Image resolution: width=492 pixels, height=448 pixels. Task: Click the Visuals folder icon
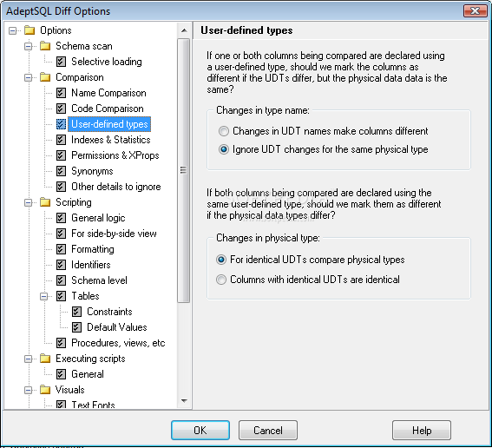pos(45,390)
